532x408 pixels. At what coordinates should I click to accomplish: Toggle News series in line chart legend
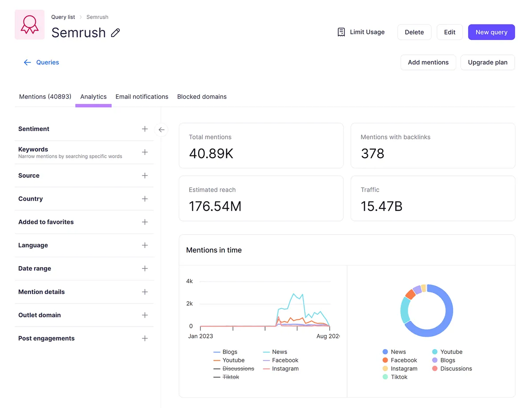275,352
